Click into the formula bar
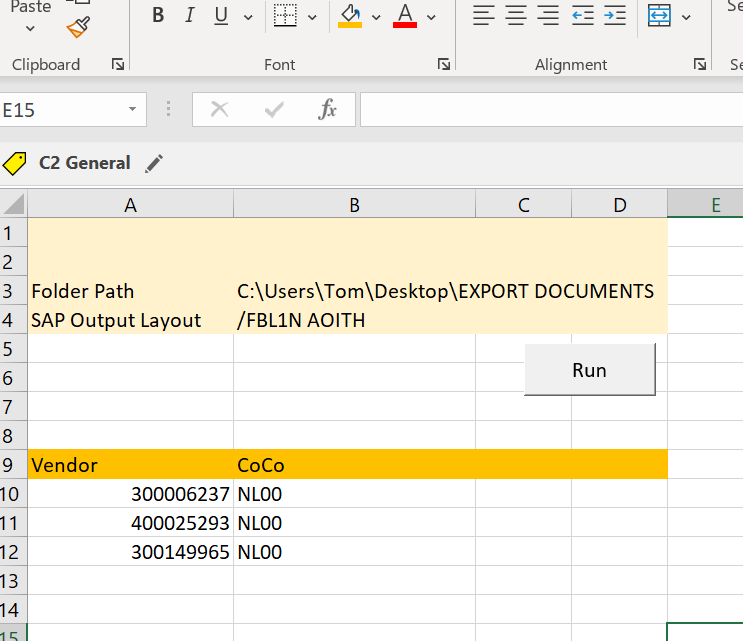 pyautogui.click(x=551, y=109)
